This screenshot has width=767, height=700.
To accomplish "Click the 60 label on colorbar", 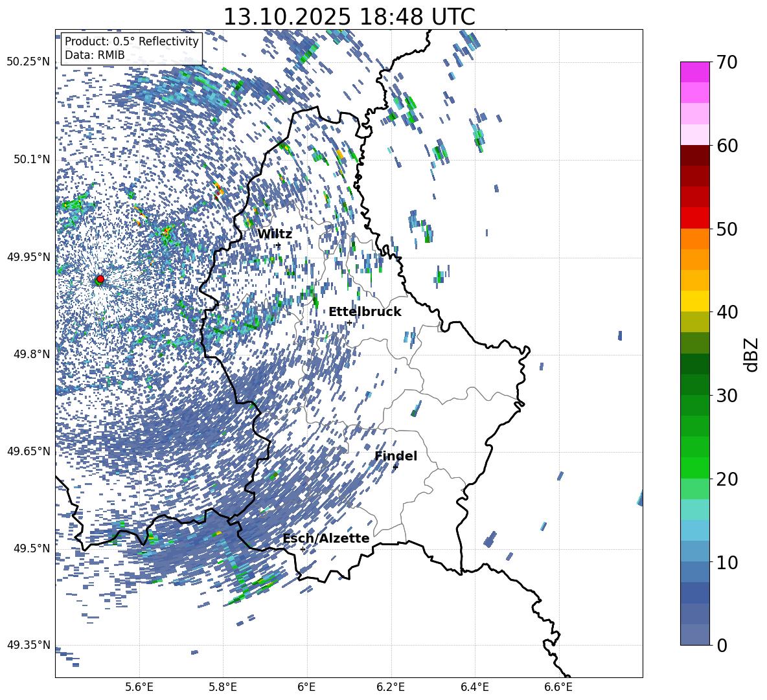I will tap(726, 146).
